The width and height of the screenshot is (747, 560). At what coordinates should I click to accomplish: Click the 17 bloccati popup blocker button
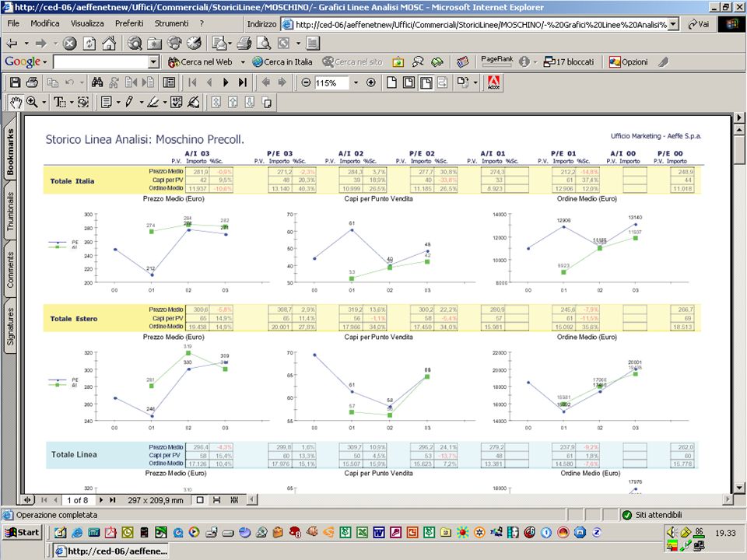(569, 62)
